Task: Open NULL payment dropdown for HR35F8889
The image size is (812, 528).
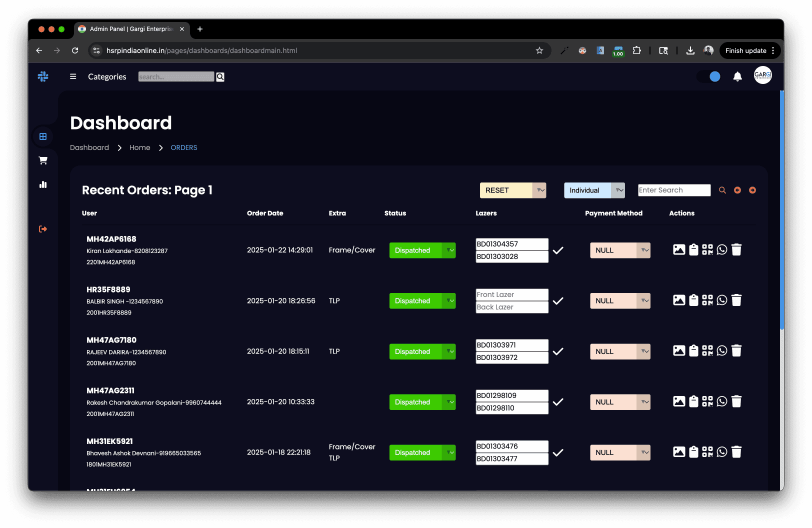Action: 620,300
